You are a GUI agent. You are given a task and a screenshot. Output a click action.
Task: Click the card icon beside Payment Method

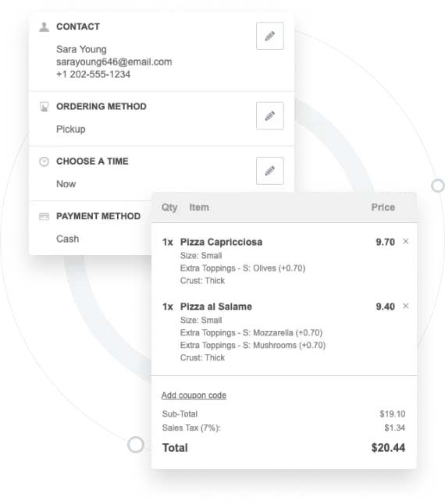tap(44, 216)
